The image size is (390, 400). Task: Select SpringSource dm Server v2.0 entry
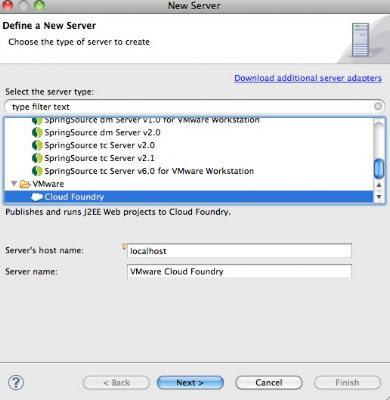click(x=102, y=133)
